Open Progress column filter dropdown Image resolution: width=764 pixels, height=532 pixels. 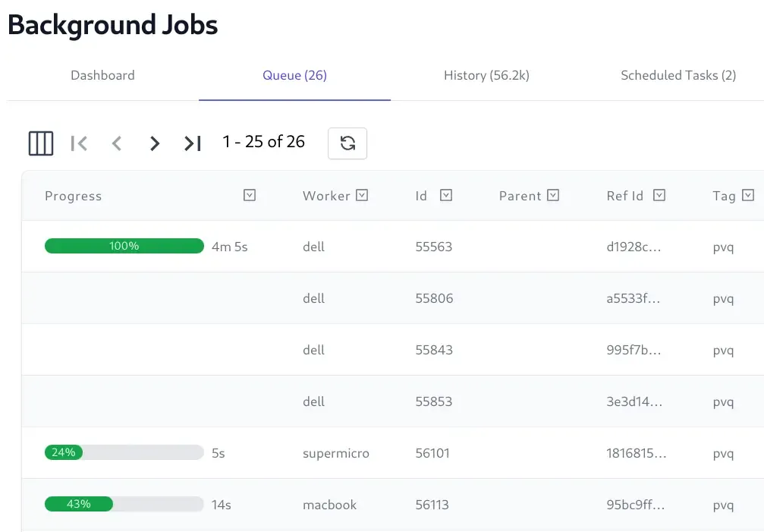(x=250, y=195)
